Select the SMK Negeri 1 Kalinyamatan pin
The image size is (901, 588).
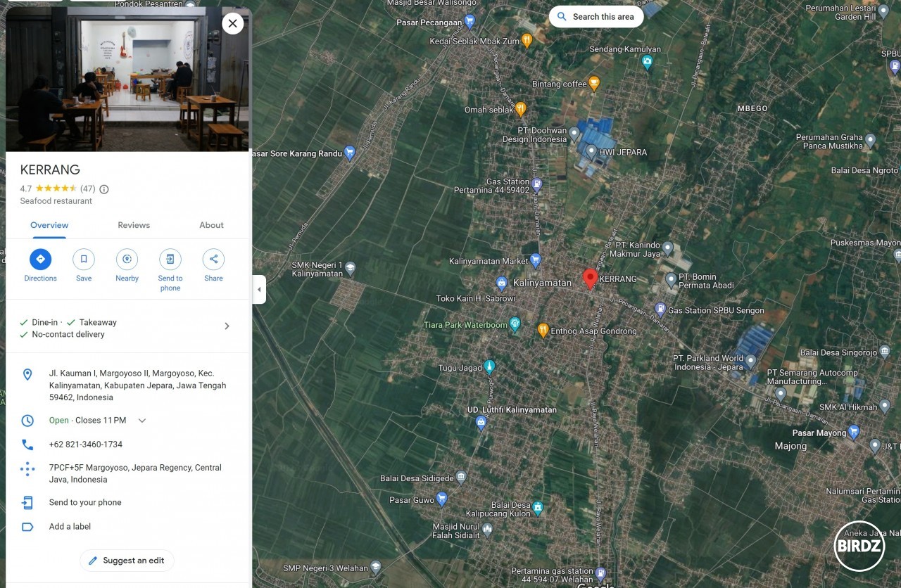pyautogui.click(x=351, y=268)
